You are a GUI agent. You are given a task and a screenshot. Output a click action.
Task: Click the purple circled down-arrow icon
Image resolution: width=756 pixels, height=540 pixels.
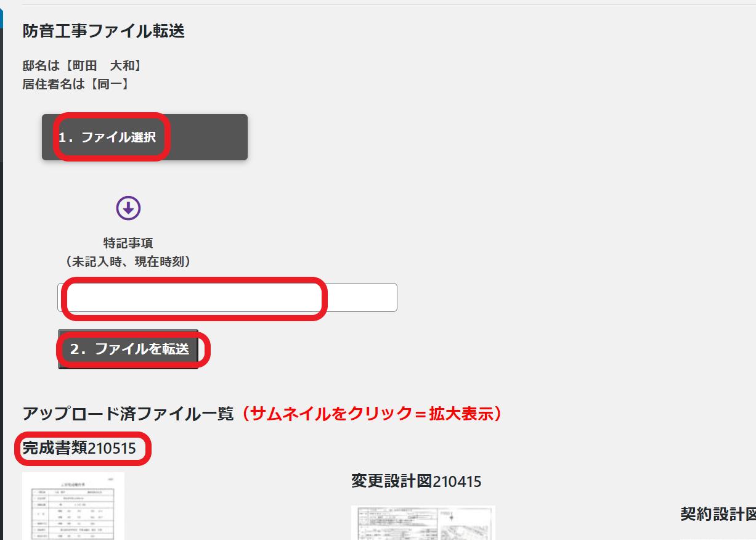128,208
